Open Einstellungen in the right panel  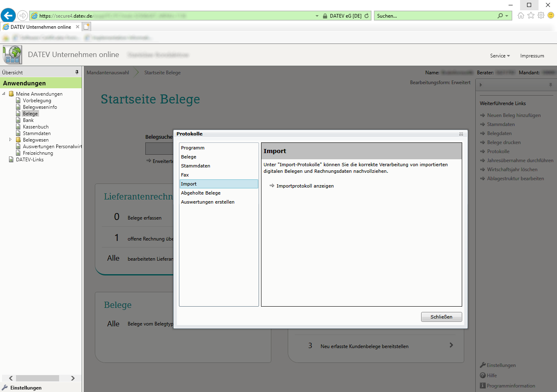point(501,365)
